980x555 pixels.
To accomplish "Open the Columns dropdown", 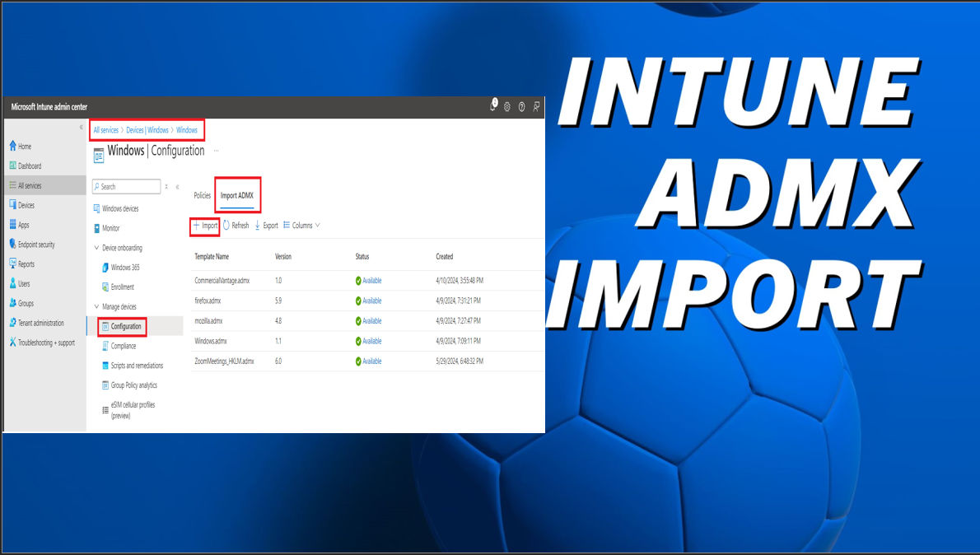I will [301, 225].
